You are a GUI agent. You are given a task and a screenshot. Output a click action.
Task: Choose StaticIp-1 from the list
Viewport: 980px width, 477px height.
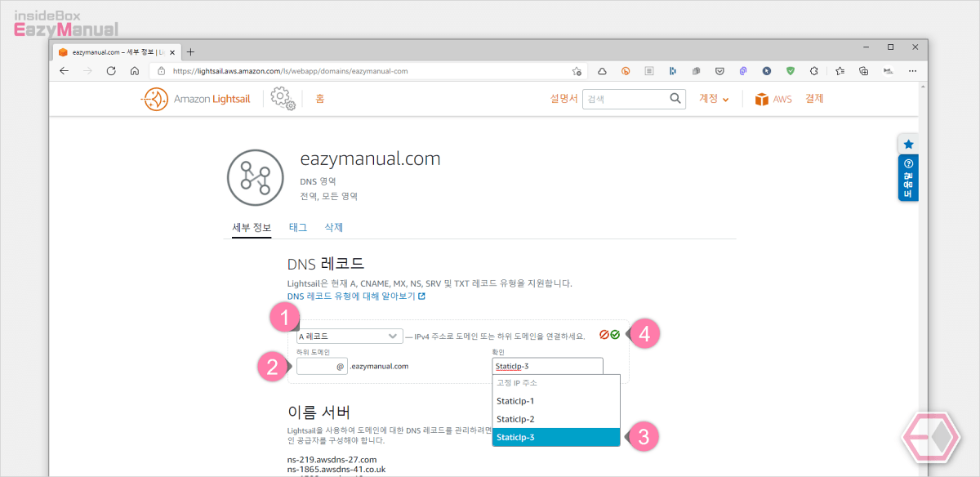pyautogui.click(x=555, y=401)
